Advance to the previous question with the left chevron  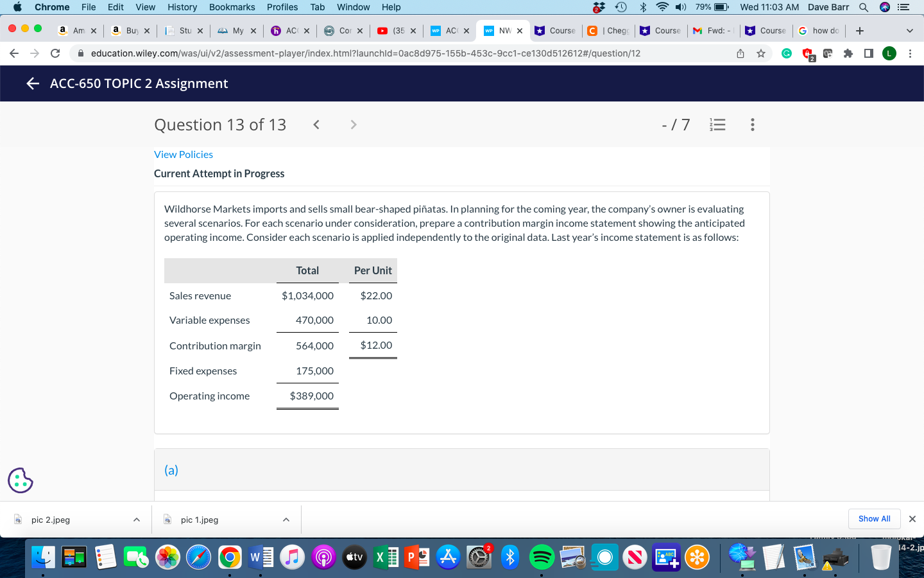coord(316,125)
